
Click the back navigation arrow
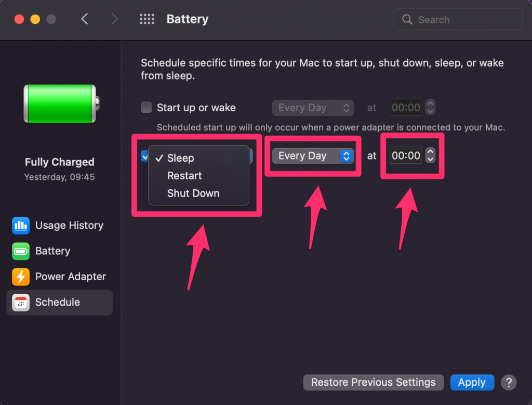click(85, 19)
